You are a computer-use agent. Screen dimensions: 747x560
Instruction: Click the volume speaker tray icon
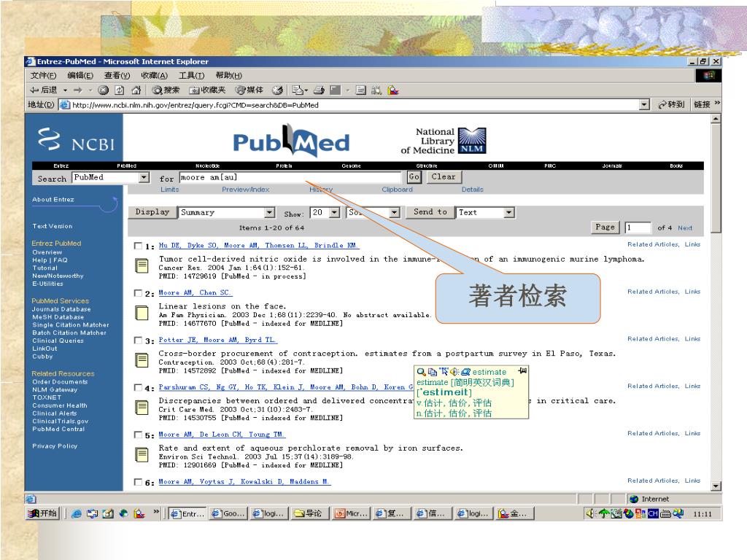coord(591,513)
